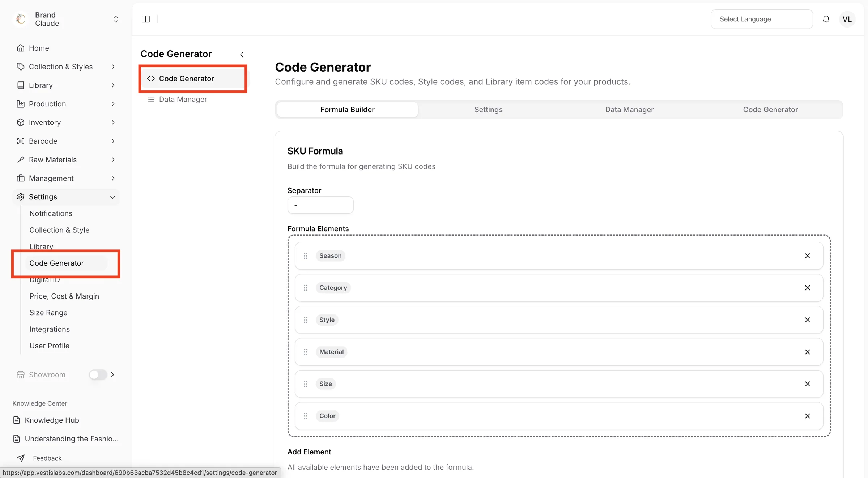Remove the Season formula element
The image size is (868, 478).
pyautogui.click(x=807, y=256)
